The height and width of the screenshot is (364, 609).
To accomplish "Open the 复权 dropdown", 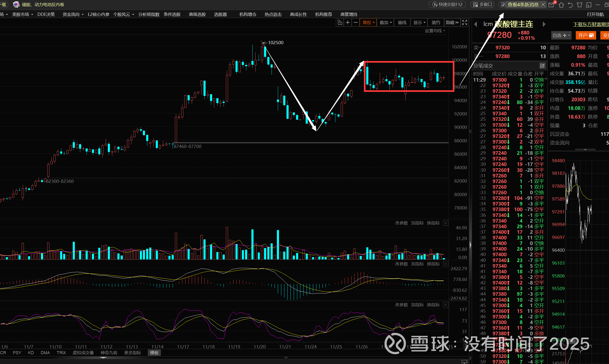I will 368,23.
